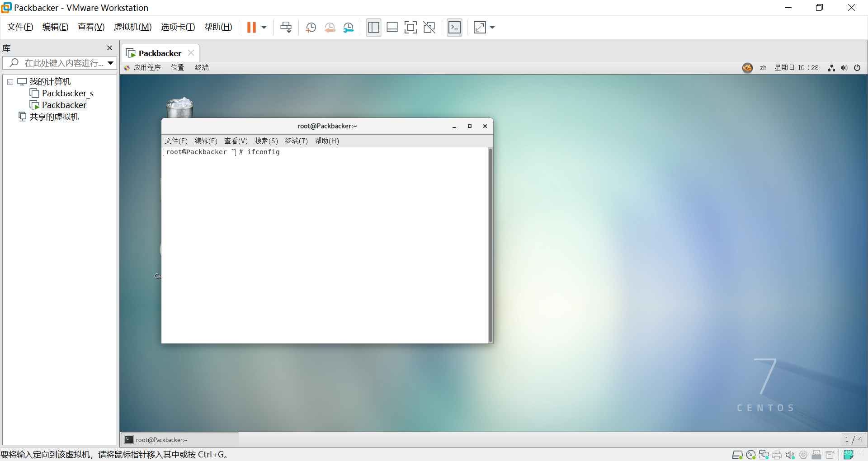This screenshot has width=868, height=461.
Task: Pause the virtual machine with the orange pause button
Action: tap(251, 28)
